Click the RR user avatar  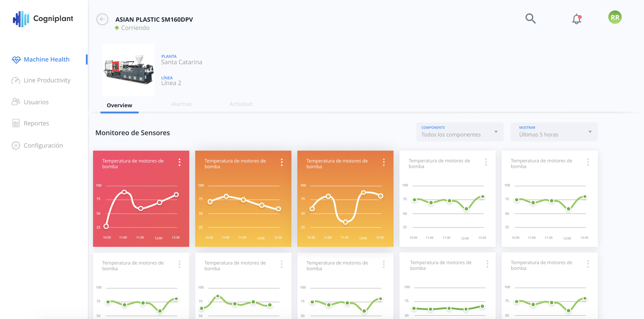pyautogui.click(x=615, y=18)
